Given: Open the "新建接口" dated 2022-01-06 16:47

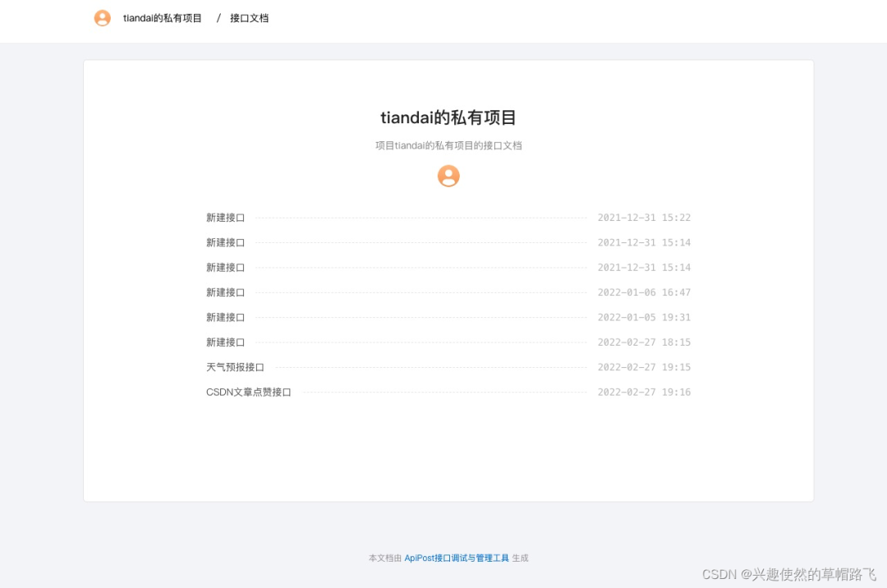Looking at the screenshot, I should [223, 292].
